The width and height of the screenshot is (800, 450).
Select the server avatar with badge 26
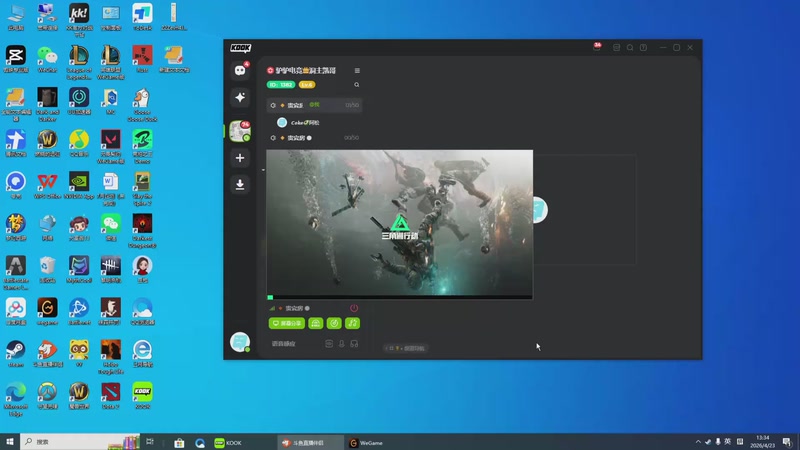coord(240,131)
